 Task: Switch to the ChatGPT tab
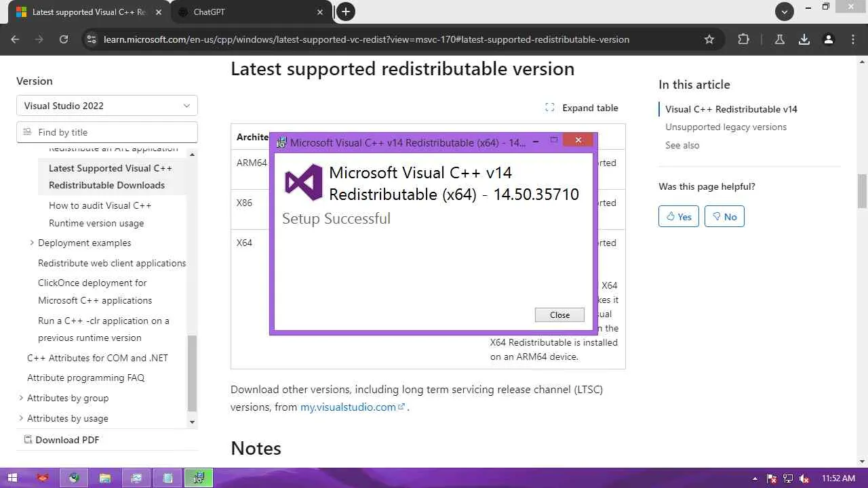point(248,12)
